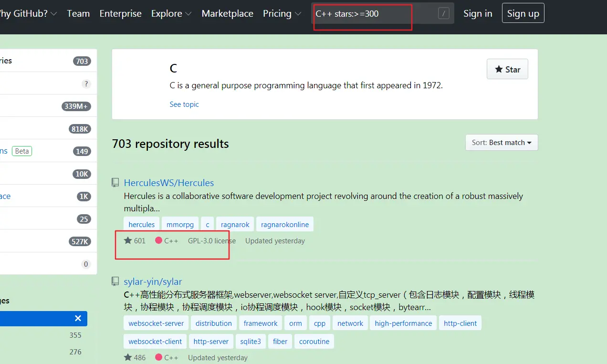Click the 703 repository results heading
607x364 pixels.
pyautogui.click(x=170, y=144)
